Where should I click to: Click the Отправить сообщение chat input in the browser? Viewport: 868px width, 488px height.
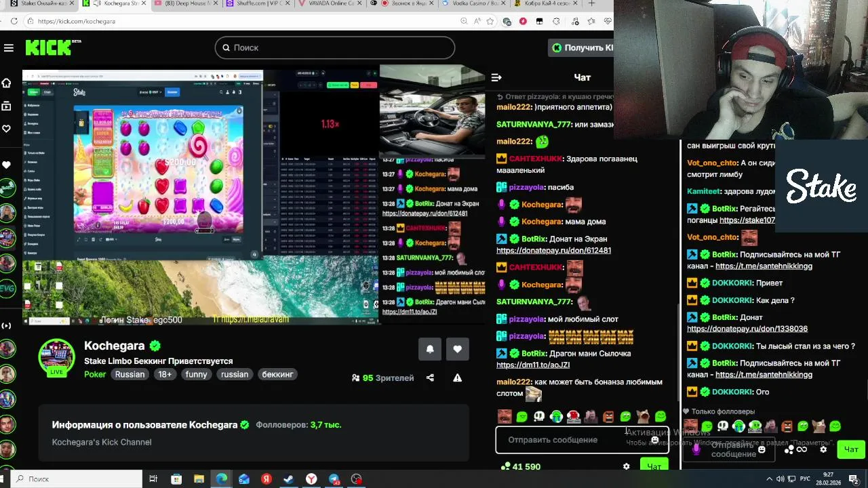[x=582, y=440]
